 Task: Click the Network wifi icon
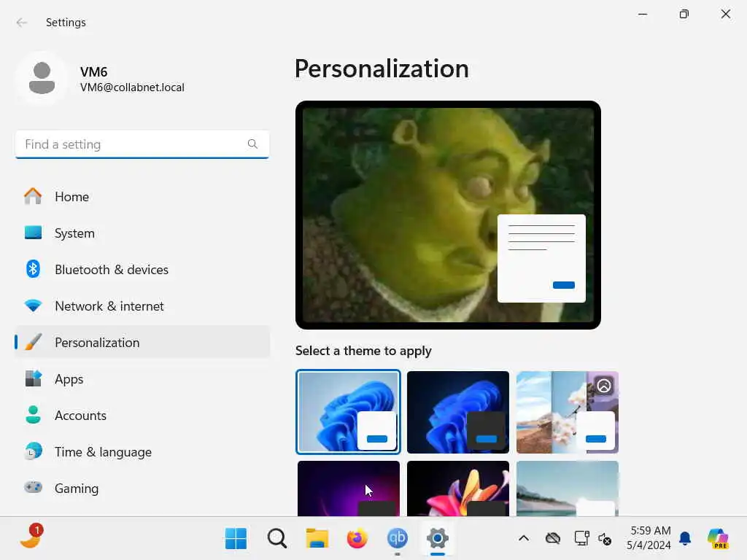tap(33, 306)
